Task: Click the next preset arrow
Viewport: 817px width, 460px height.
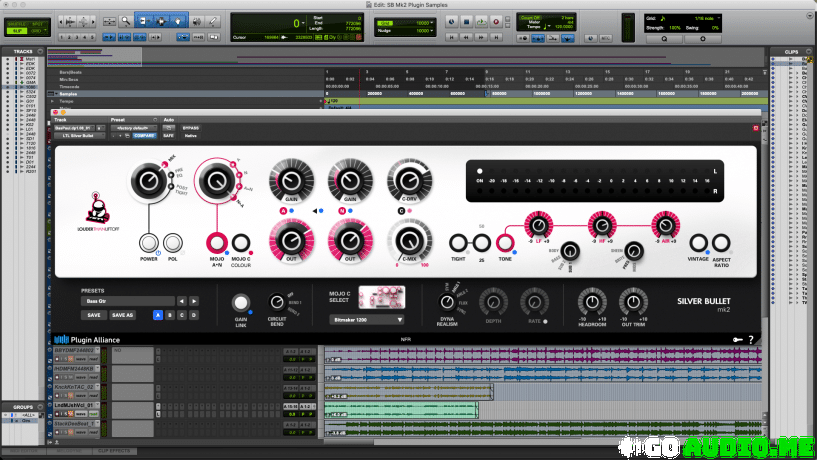Action: click(x=193, y=301)
